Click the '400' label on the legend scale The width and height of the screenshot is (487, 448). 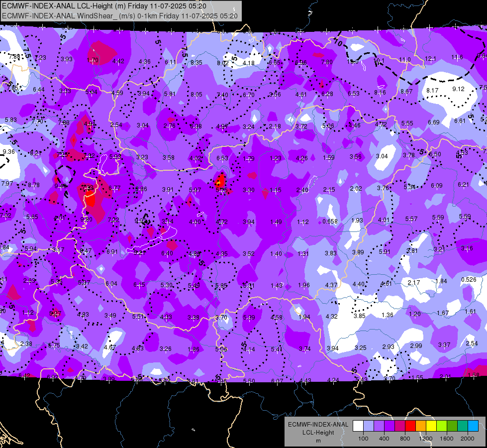click(x=384, y=439)
